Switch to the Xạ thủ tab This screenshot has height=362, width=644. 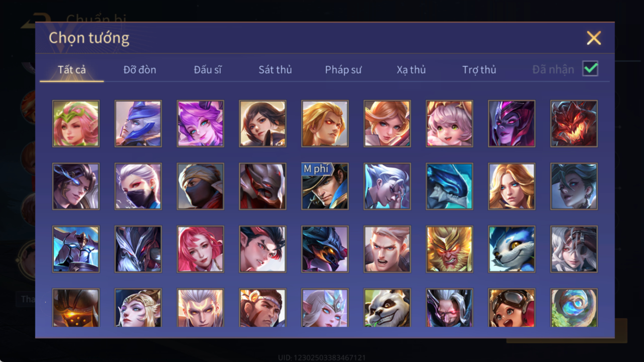pyautogui.click(x=411, y=70)
